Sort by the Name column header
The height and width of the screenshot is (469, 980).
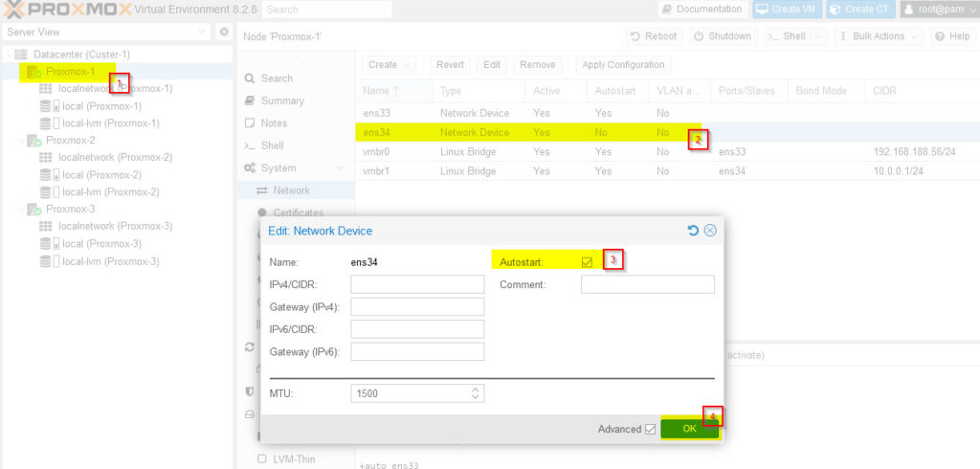click(393, 91)
